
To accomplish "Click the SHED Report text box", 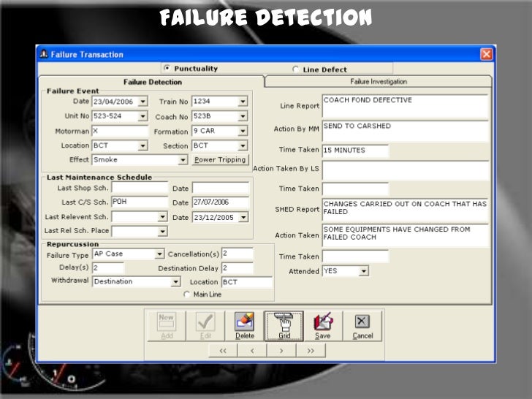I will (405, 210).
